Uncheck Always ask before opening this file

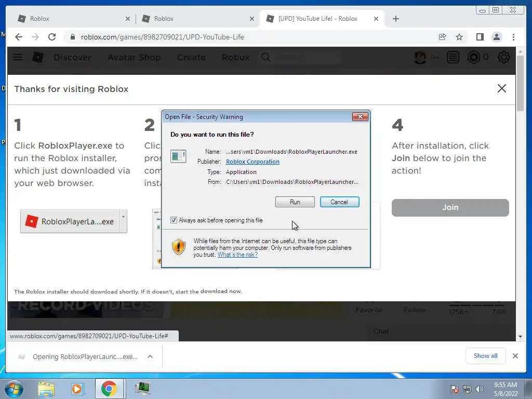[174, 220]
